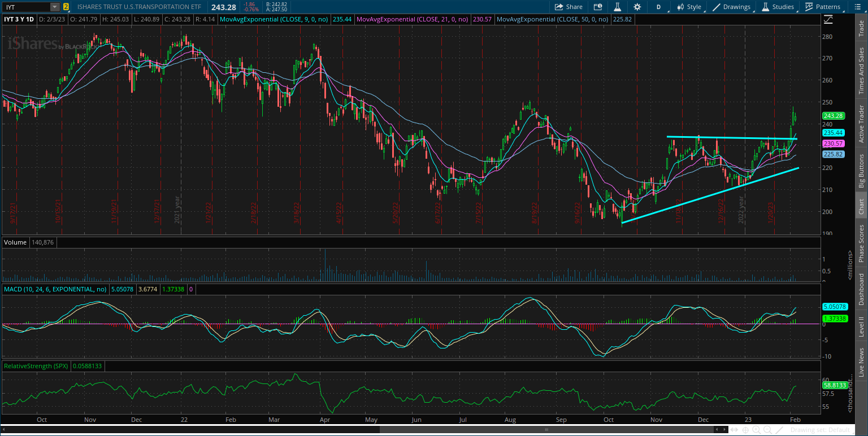Open the flask analysis icon beside settings

(x=618, y=7)
